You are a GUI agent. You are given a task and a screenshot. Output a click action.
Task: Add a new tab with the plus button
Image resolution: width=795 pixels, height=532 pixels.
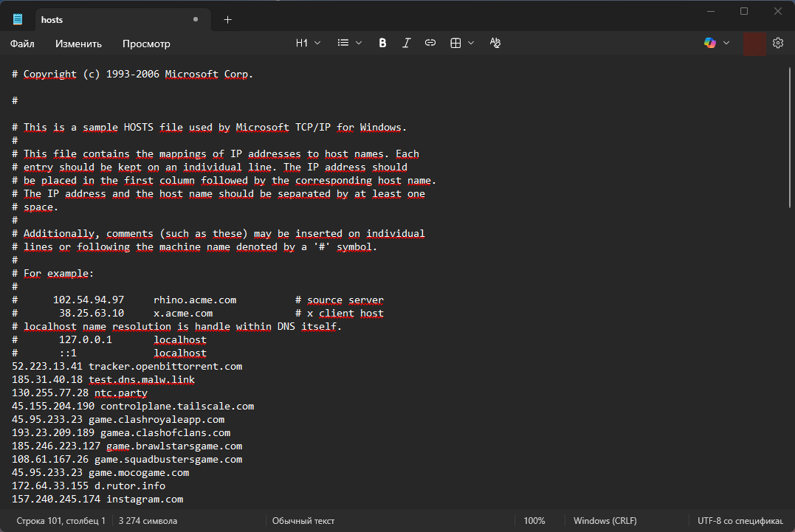tap(227, 19)
